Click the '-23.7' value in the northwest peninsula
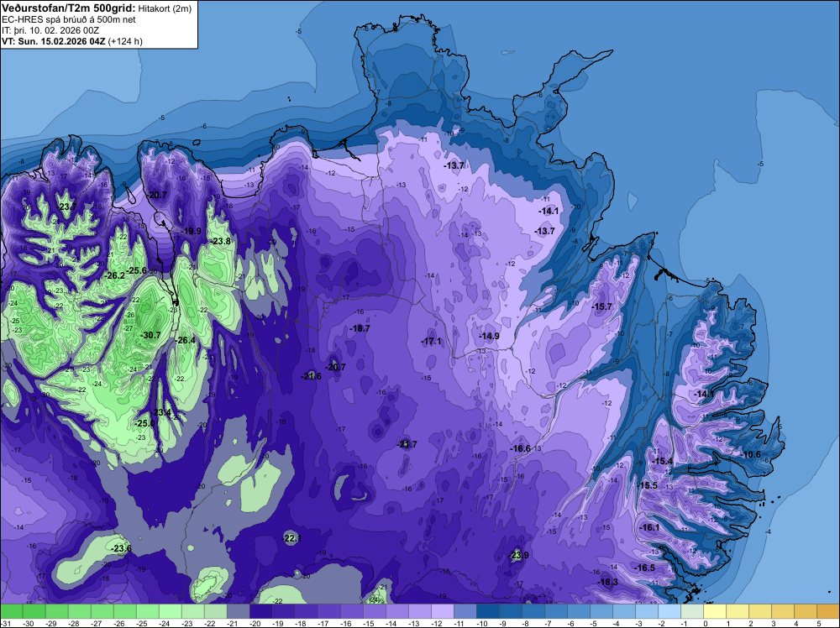This screenshot has width=840, height=628. click(66, 207)
